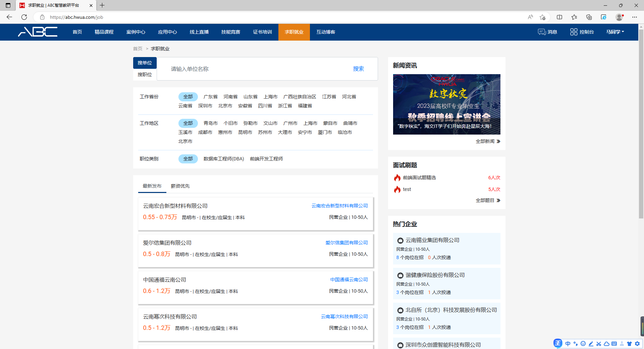Switch to the 搜职位 search tab

click(145, 74)
